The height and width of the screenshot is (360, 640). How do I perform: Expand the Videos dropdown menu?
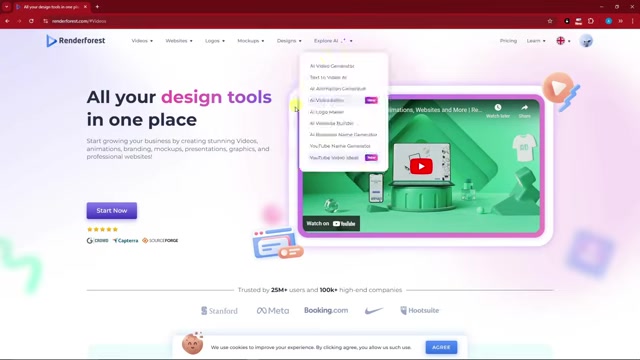142,41
